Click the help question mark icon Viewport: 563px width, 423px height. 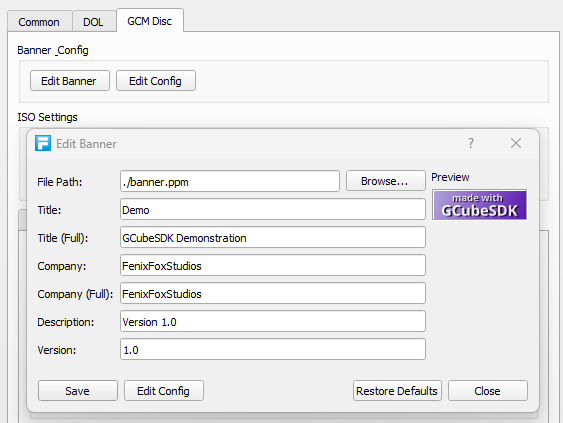471,143
